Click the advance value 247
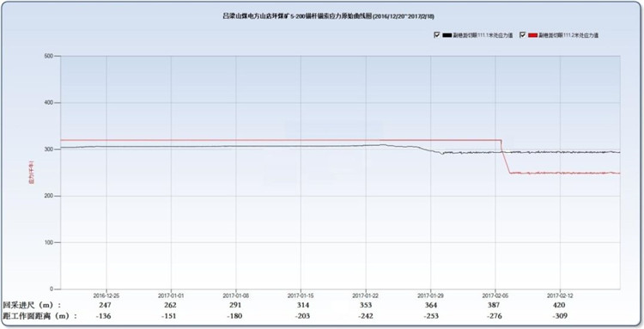644x329 pixels. [x=105, y=305]
